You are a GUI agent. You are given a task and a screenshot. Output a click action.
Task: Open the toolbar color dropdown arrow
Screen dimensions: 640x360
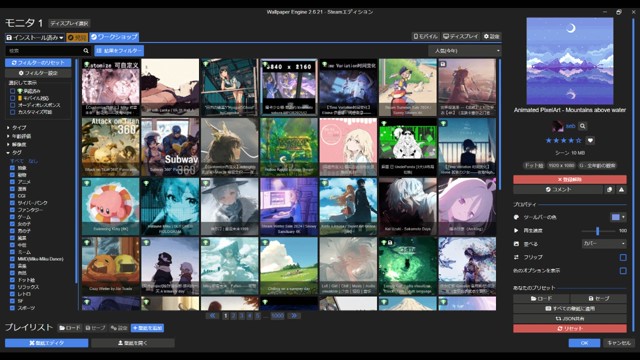click(623, 217)
